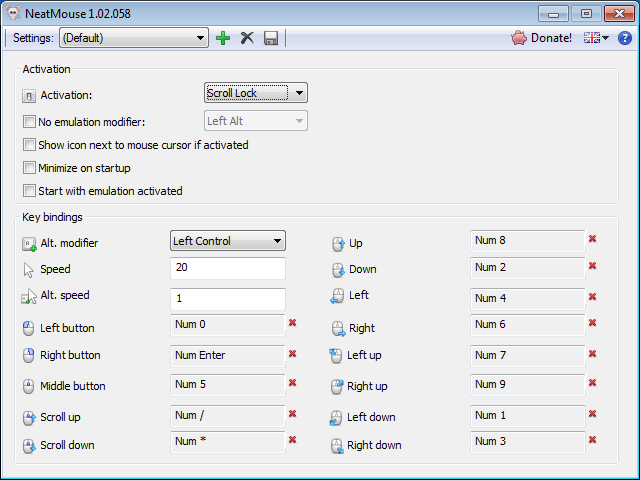Clear the Scroll up binding
Image resolution: width=640 pixels, height=480 pixels.
tap(292, 414)
